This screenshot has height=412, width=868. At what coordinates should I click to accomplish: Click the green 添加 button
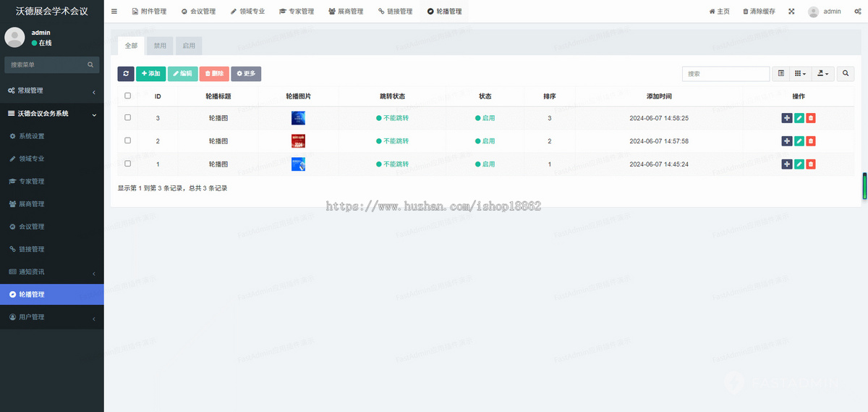click(151, 74)
